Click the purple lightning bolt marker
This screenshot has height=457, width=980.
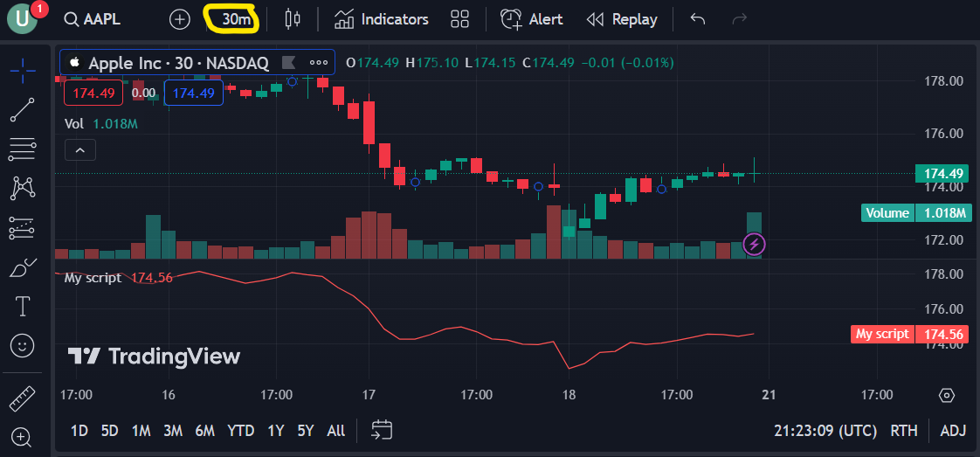coord(754,244)
